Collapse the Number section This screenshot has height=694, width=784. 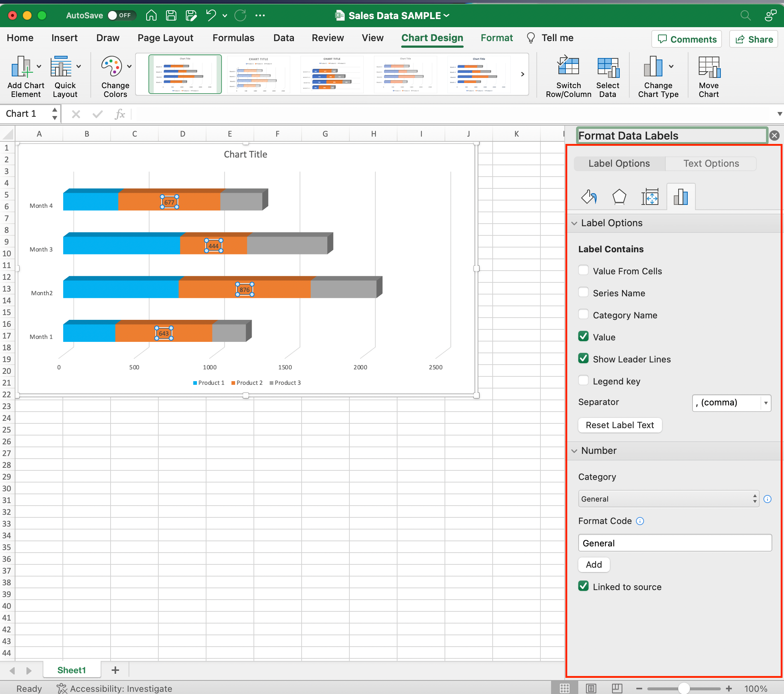[574, 451]
